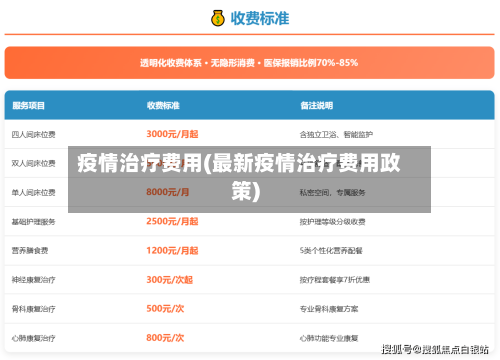Click the 800元/次 price
Image resolution: width=500 pixels, height=360 pixels.
tap(165, 338)
